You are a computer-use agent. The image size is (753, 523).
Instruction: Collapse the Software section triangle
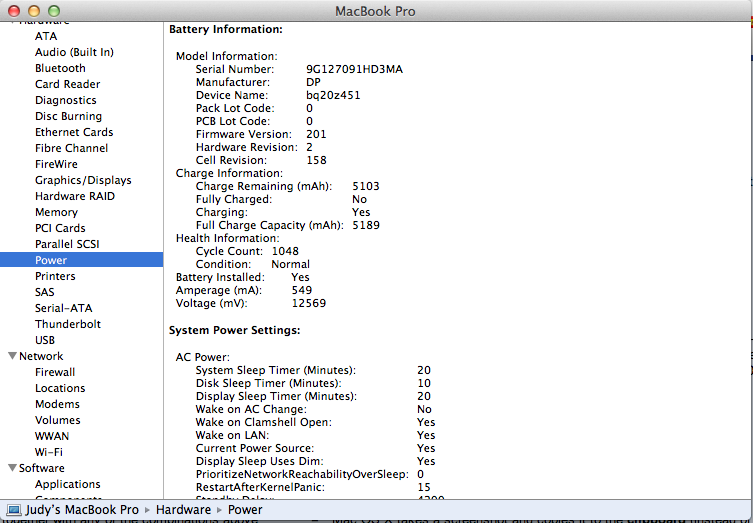(12, 468)
